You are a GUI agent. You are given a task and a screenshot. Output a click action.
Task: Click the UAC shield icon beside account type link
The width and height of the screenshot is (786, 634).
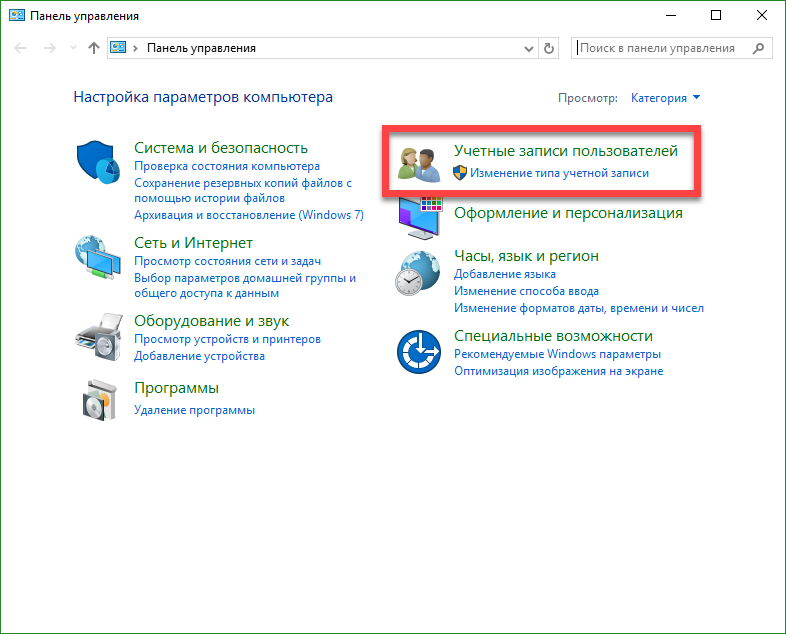point(460,173)
